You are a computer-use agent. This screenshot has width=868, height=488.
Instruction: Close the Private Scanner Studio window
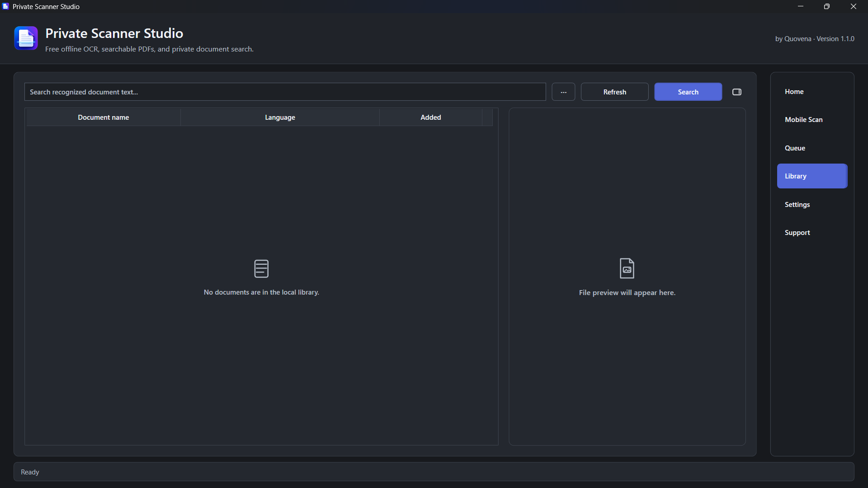point(854,6)
